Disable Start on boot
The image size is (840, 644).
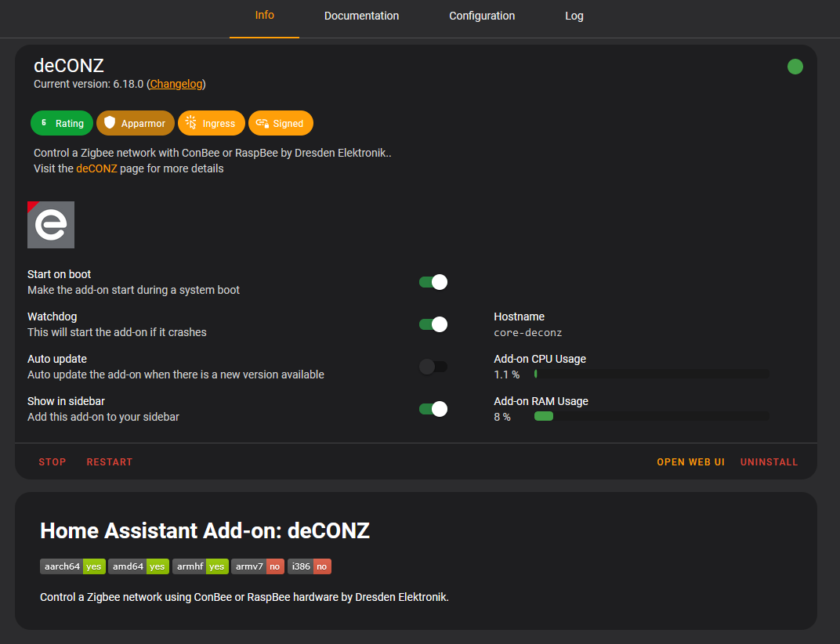(433, 281)
